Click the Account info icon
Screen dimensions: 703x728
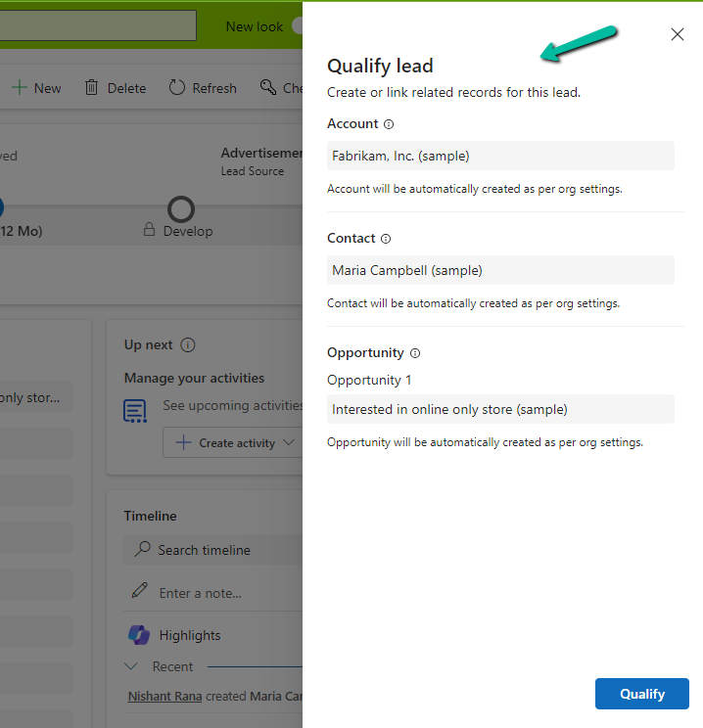pyautogui.click(x=389, y=124)
